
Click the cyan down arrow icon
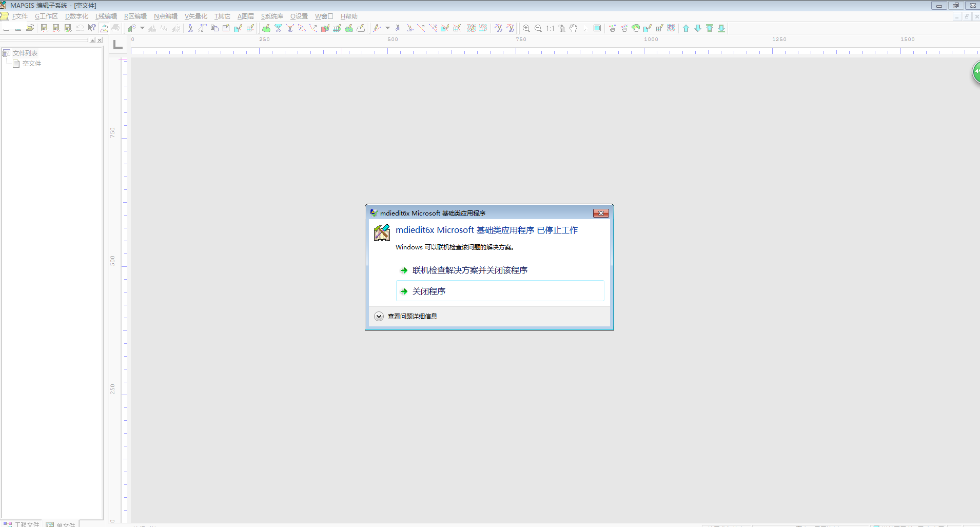tap(698, 28)
